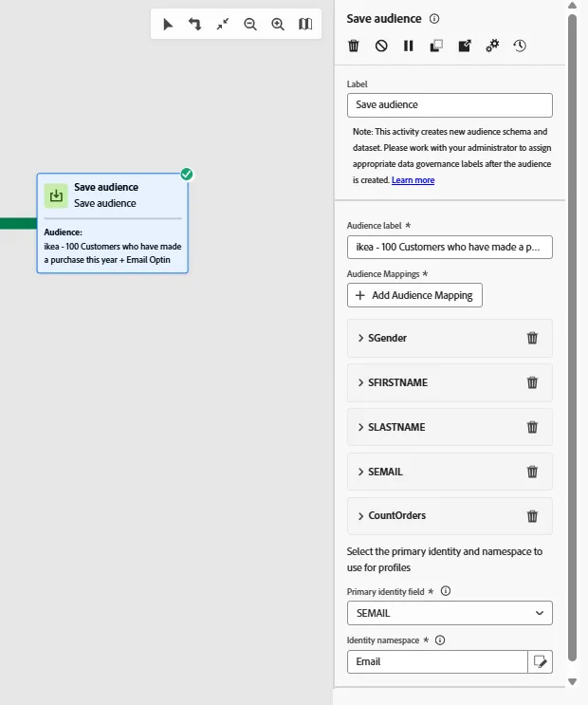Expand the SEMAIL mapping row
588x705 pixels.
(x=360, y=472)
